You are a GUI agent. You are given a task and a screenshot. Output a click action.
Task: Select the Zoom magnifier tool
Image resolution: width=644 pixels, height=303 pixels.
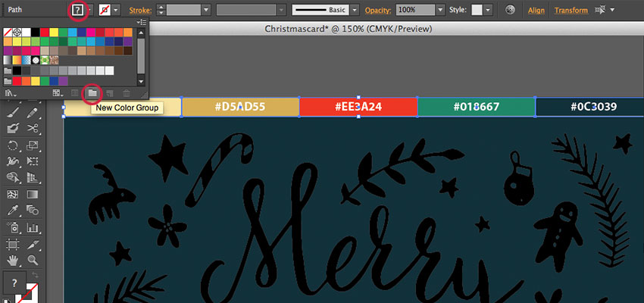[33, 261]
